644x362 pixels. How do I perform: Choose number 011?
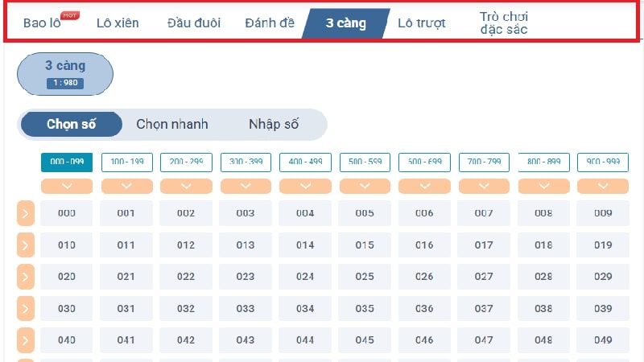click(126, 245)
